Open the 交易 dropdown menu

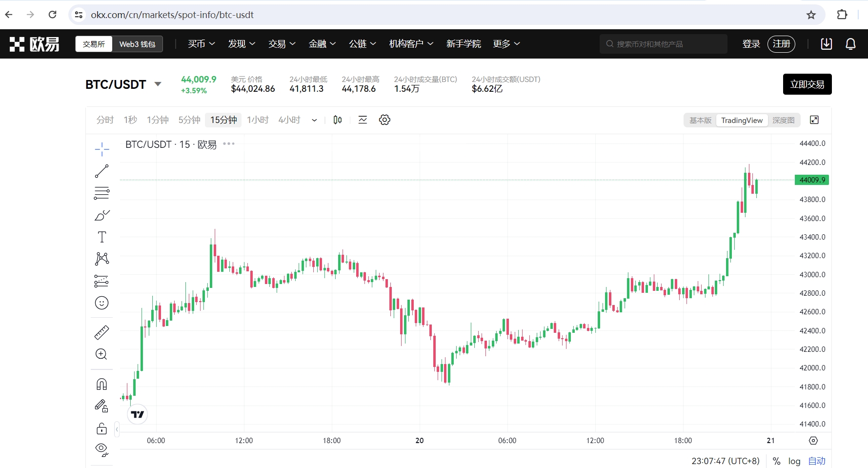click(x=282, y=44)
